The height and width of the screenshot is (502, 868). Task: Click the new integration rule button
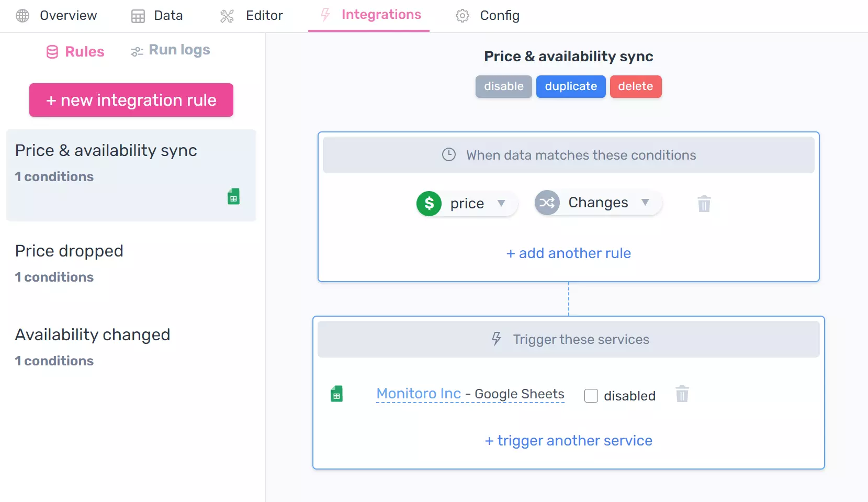click(x=130, y=100)
